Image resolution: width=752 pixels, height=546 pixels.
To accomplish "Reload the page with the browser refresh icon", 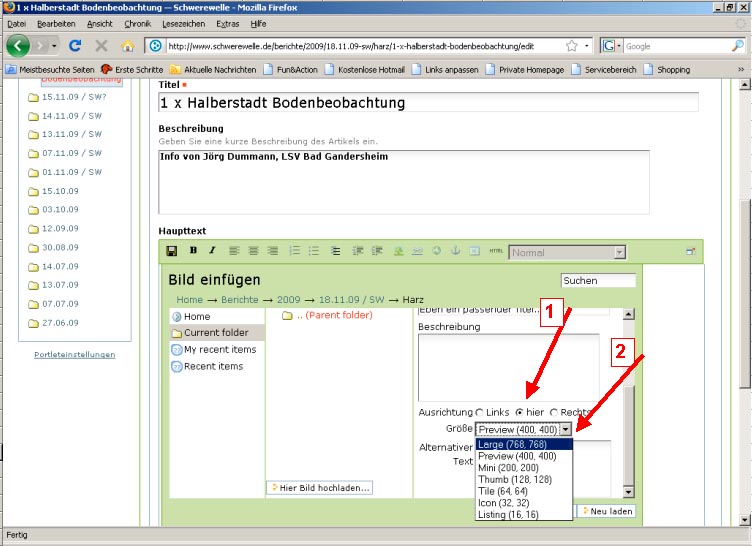I will [75, 46].
